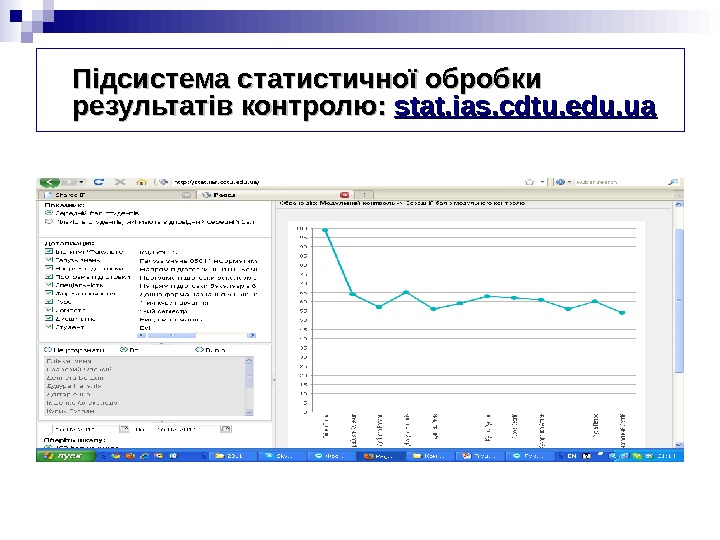Toggle the 'Спеціальність' checkbox

coord(49,285)
